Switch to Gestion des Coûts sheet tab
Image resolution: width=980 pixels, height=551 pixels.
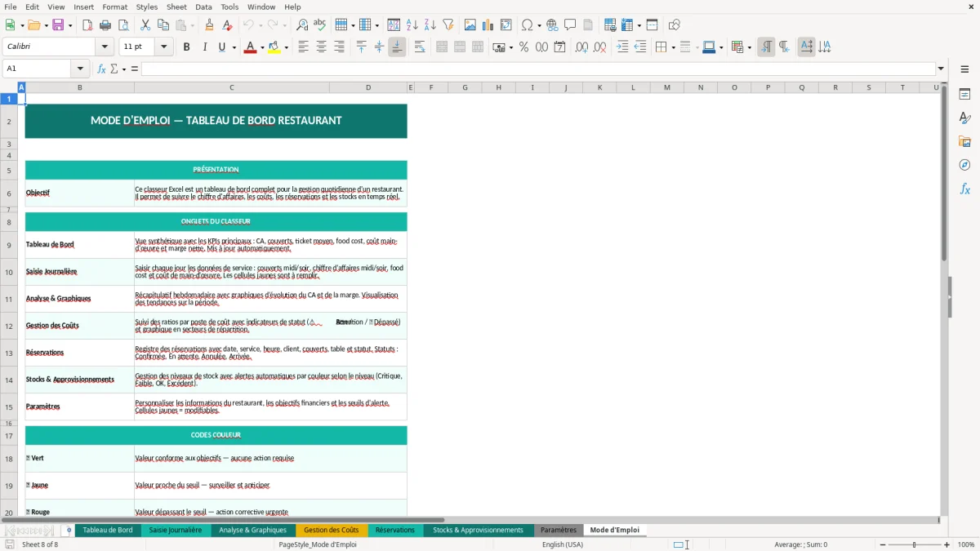332,530
